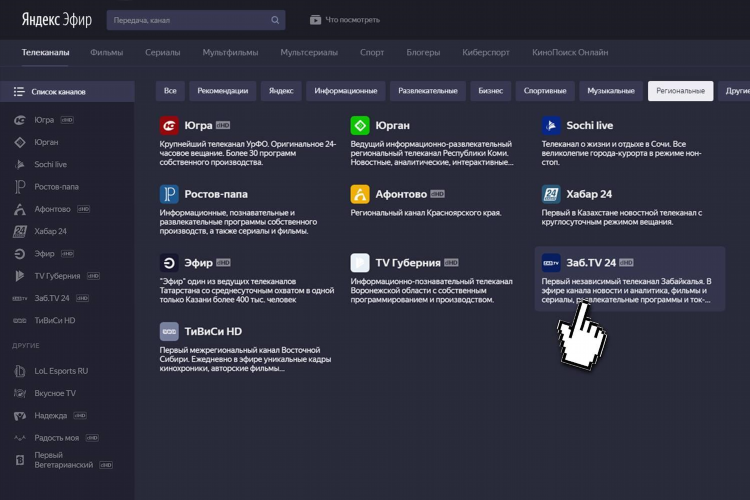The width and height of the screenshot is (750, 500).
Task: Switch to the Сериалы tab
Action: [x=163, y=53]
